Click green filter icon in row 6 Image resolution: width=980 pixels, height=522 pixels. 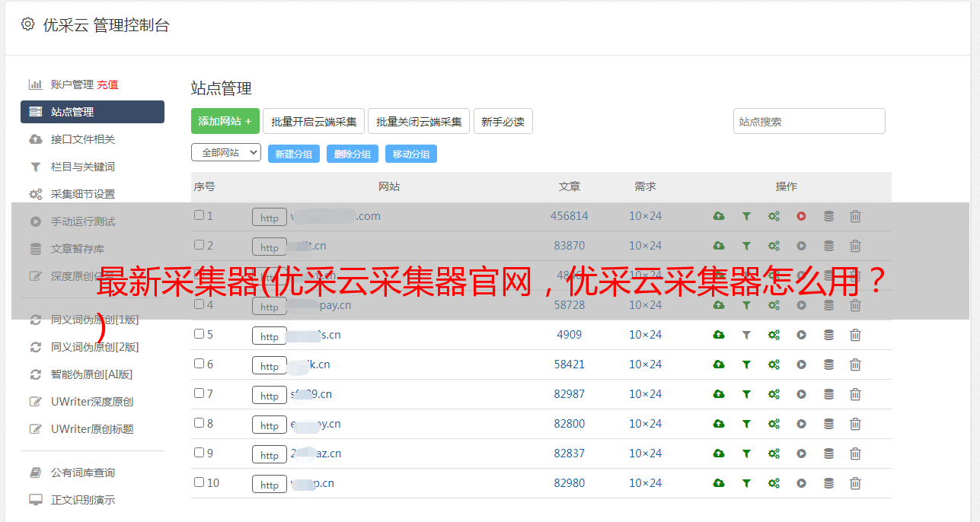[746, 364]
